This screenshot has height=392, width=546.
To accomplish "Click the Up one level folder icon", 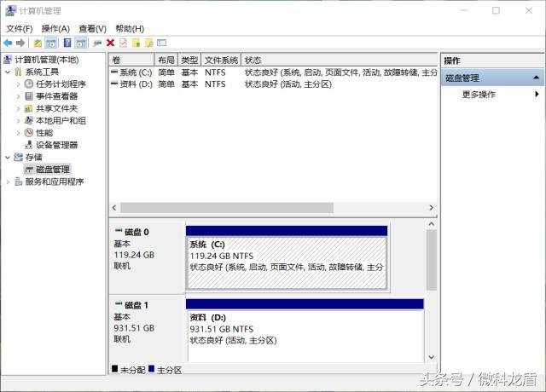I will coord(38,43).
